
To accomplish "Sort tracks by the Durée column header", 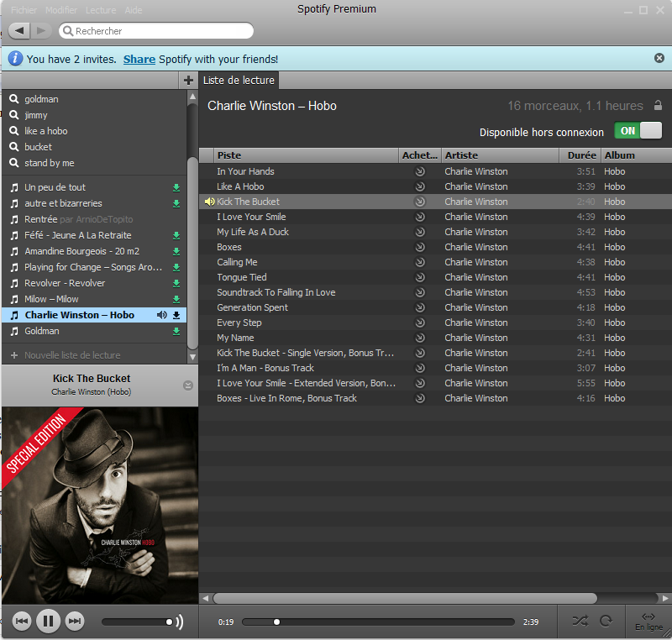I will coord(580,155).
